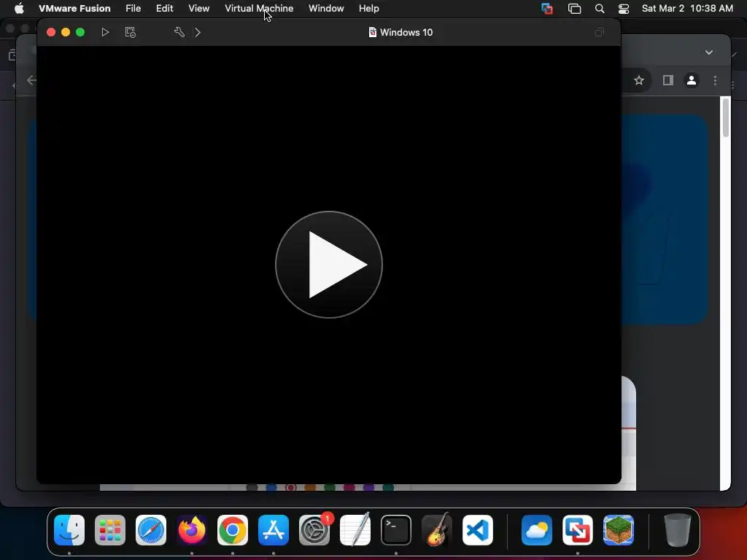Screen dimensions: 747x560
Task: Open the VMware Fusion application menu
Action: 74,8
